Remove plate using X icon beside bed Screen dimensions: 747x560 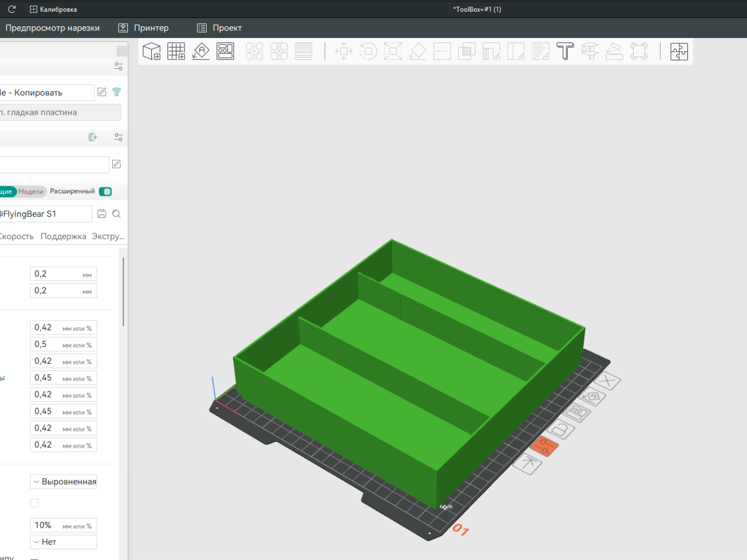click(607, 381)
